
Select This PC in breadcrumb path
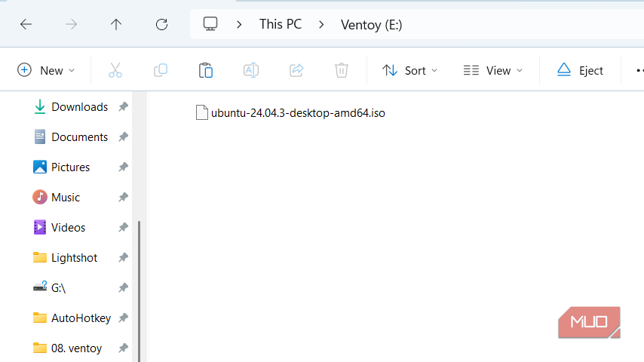pos(281,24)
